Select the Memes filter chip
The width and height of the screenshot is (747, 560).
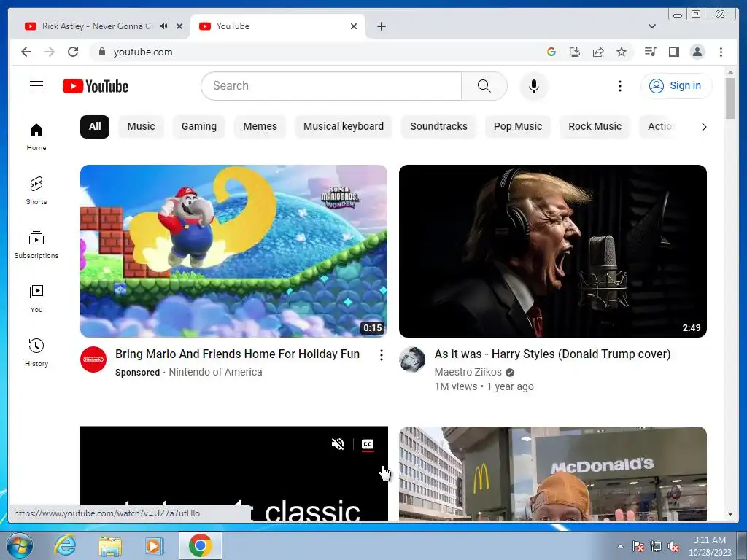[260, 127]
